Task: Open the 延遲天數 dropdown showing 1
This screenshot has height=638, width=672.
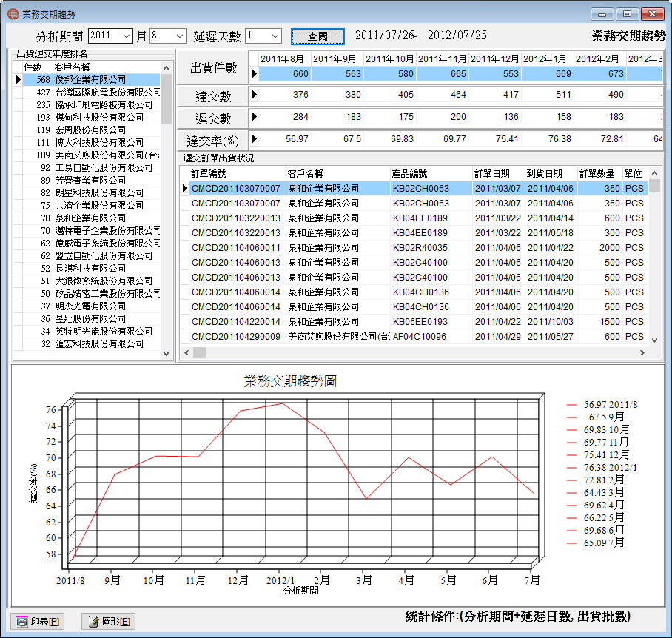Action: coord(275,36)
